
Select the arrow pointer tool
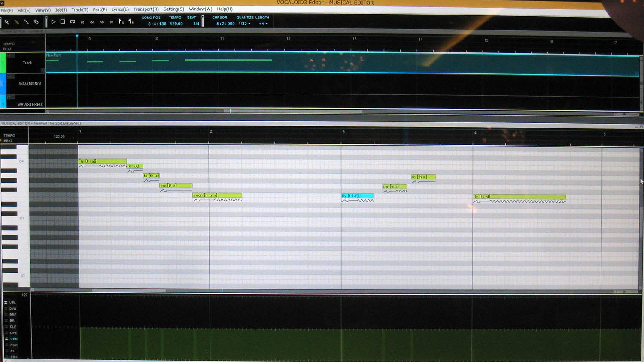tap(7, 22)
